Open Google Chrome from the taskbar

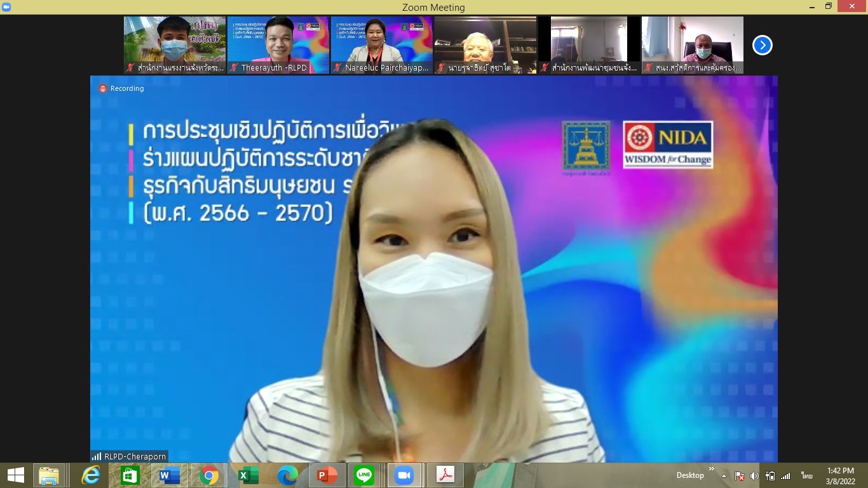(208, 475)
